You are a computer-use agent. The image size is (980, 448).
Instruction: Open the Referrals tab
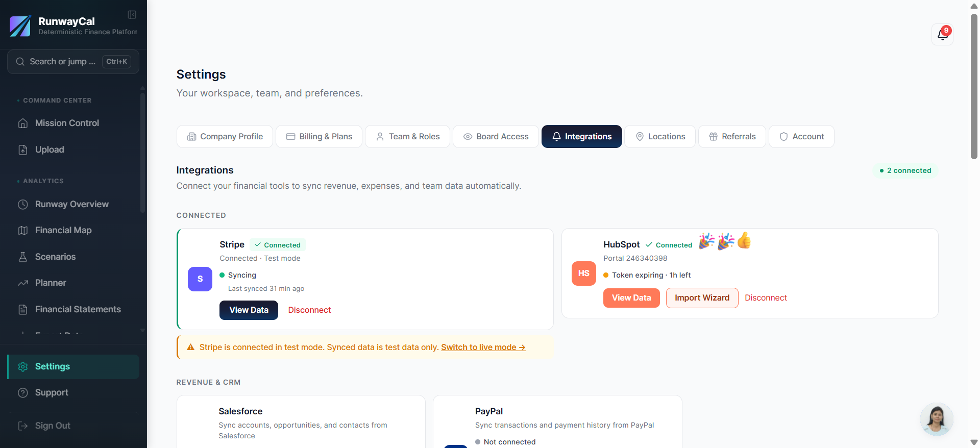click(732, 137)
